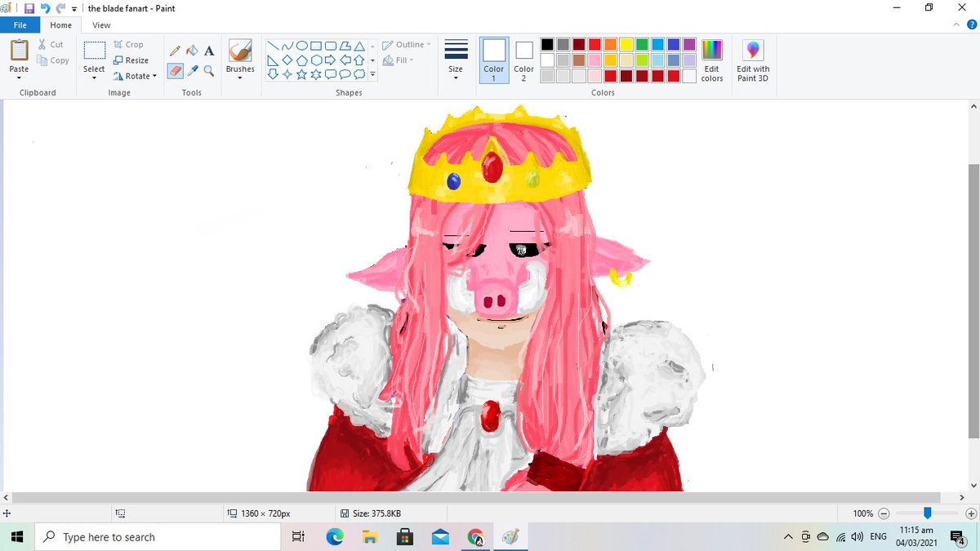Open the Windows Start menu
Screen dimensions: 980x551
[x=18, y=537]
